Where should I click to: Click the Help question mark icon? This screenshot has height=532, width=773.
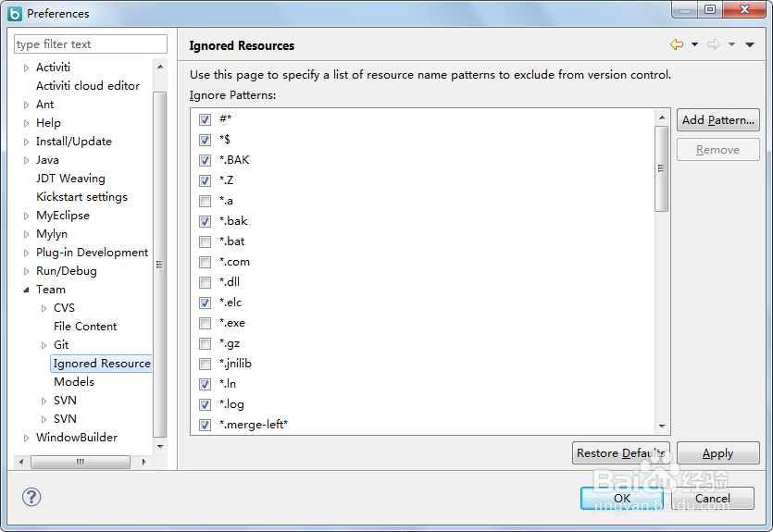point(31,497)
